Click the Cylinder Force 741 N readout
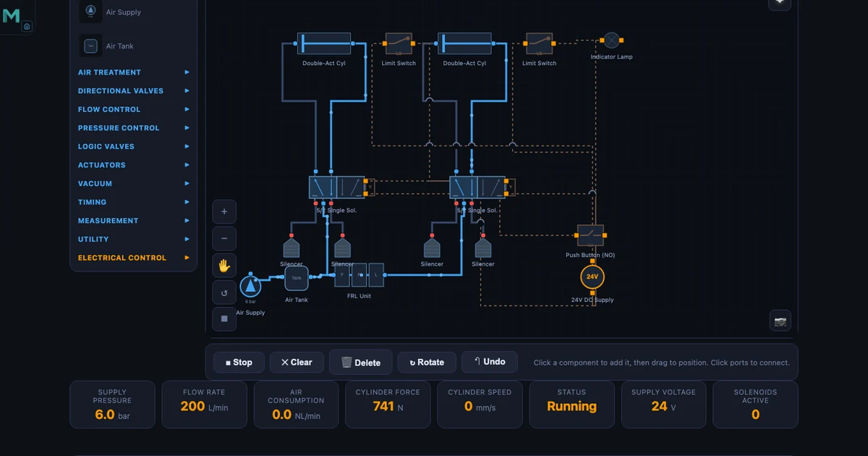 (x=388, y=405)
